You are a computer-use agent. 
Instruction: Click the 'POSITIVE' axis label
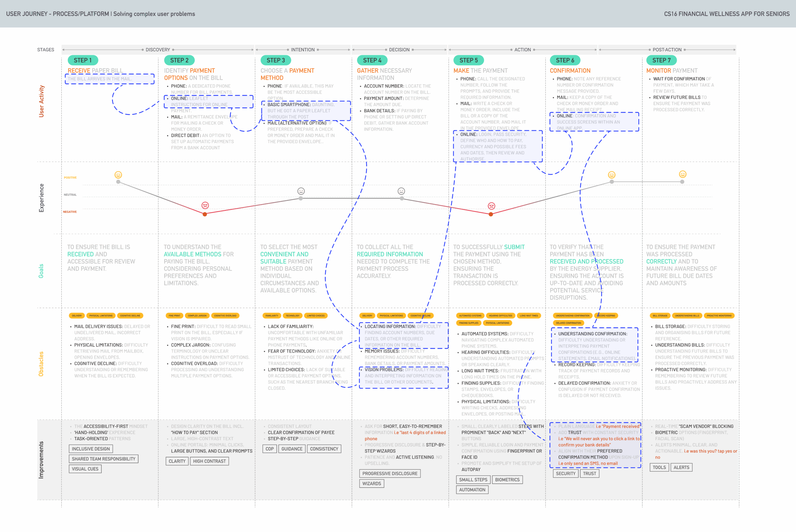(70, 178)
